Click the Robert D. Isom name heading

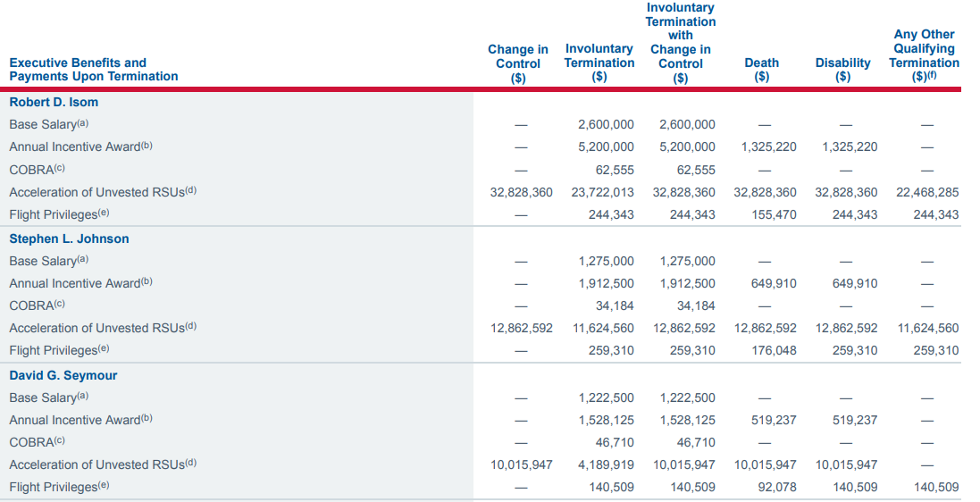tap(54, 102)
